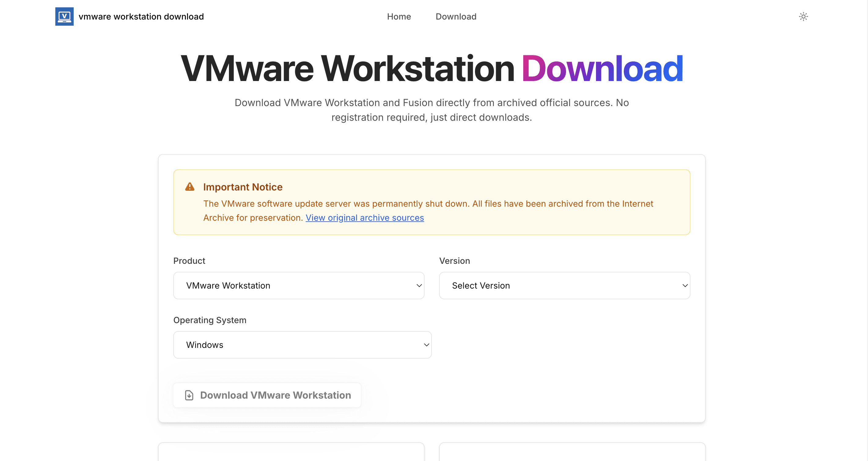This screenshot has width=868, height=461.
Task: Click the gradient Download word in the headline
Action: (602, 69)
